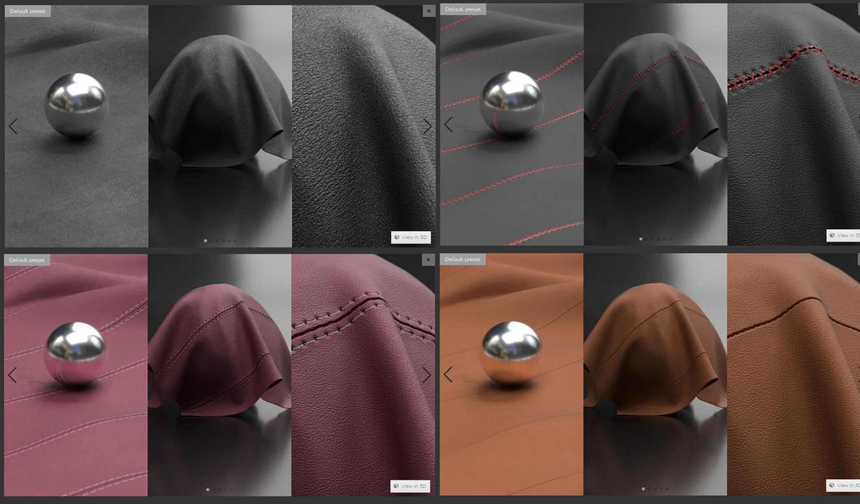Show previous image in brown leather panel
Screen dimensions: 860x504
(x=448, y=374)
